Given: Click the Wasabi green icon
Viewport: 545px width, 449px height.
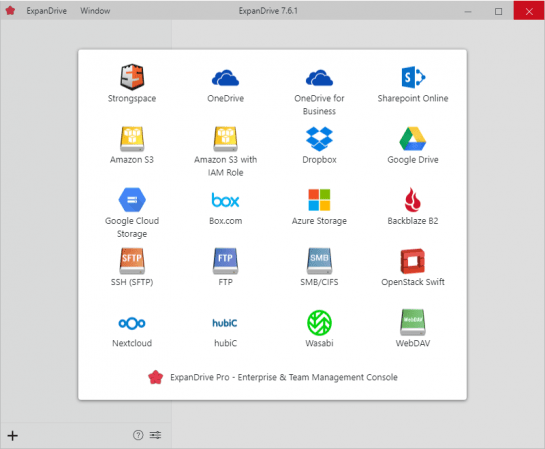Looking at the screenshot, I should [x=319, y=323].
